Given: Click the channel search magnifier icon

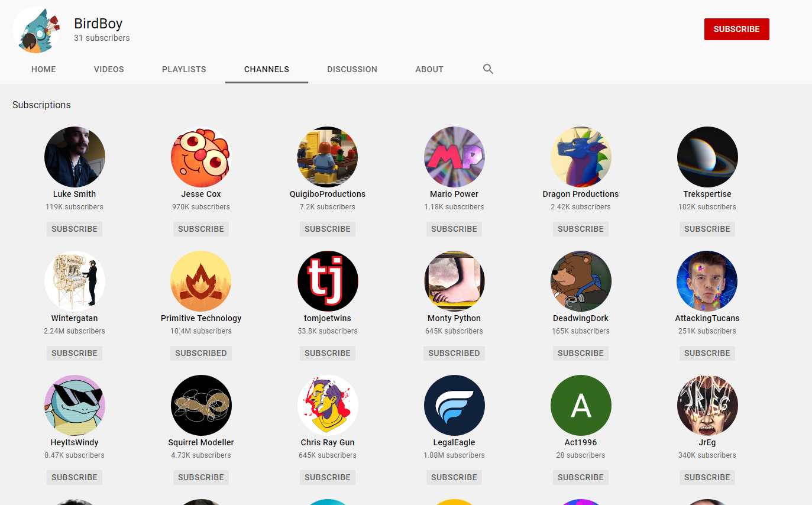Looking at the screenshot, I should [488, 69].
